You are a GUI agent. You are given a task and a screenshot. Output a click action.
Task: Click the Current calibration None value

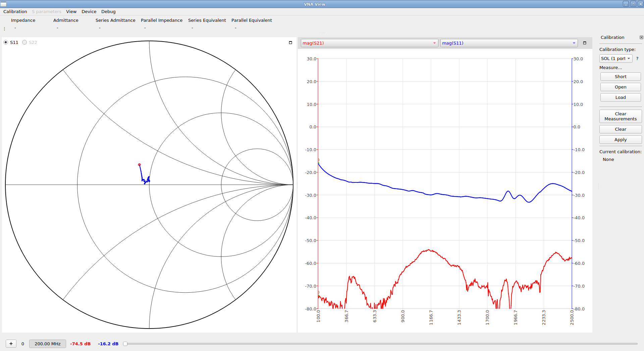pos(608,160)
